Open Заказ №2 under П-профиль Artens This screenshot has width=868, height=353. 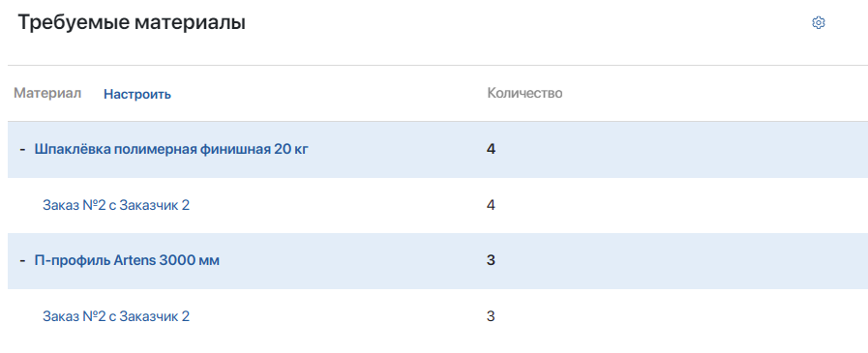pos(116,316)
